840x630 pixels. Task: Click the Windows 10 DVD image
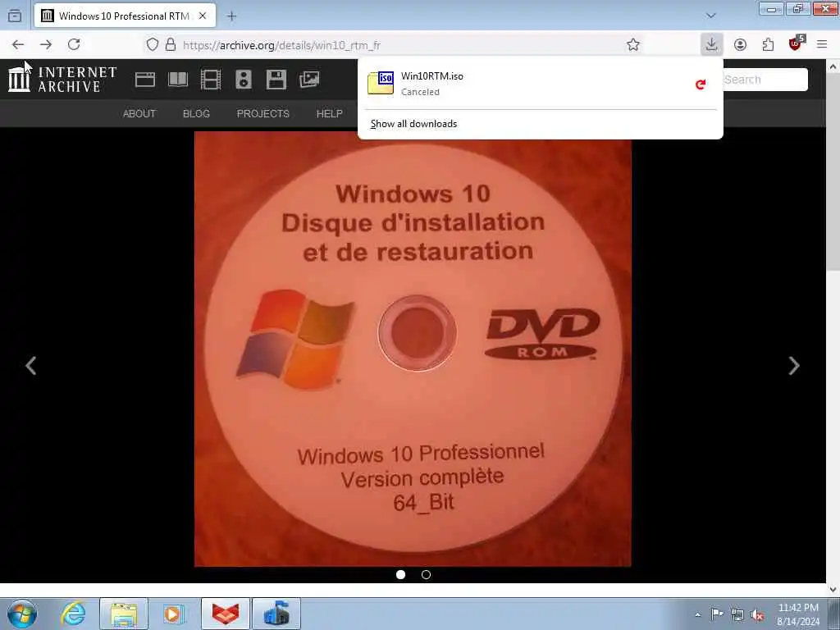(413, 349)
